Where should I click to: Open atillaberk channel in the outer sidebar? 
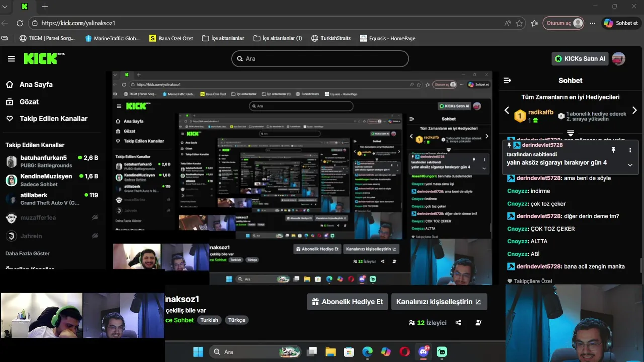(x=52, y=199)
